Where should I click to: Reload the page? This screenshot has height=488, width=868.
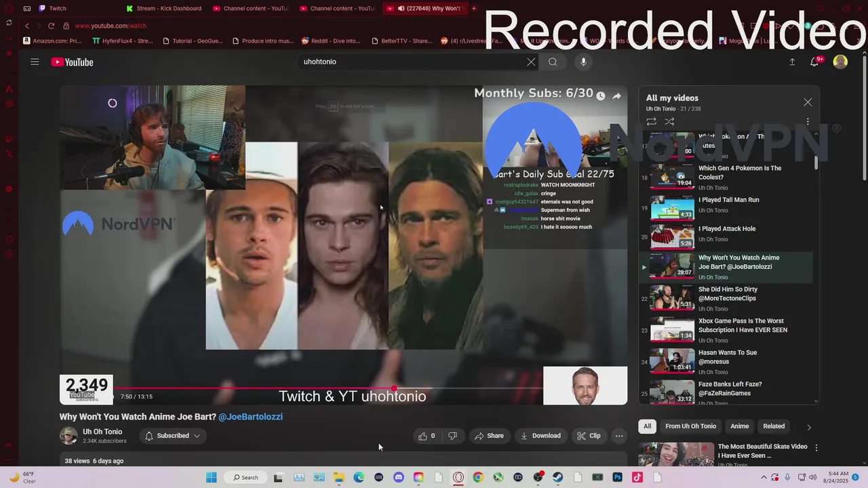[x=51, y=26]
